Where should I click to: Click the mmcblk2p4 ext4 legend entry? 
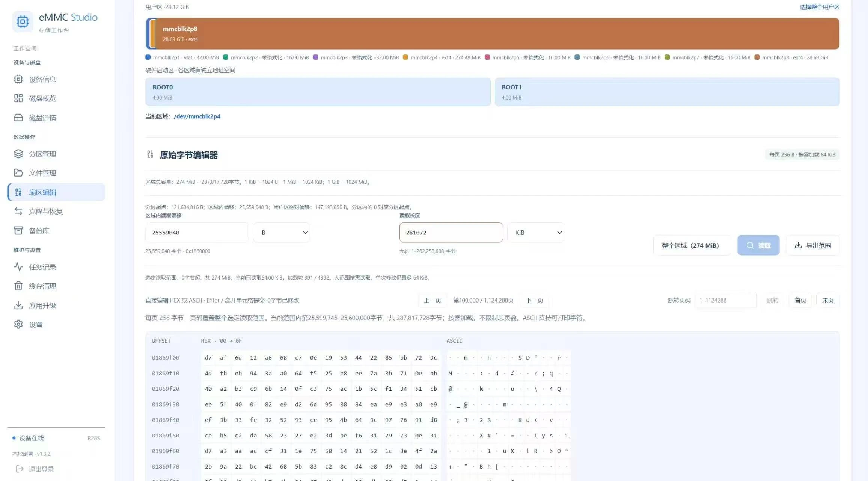pos(442,57)
